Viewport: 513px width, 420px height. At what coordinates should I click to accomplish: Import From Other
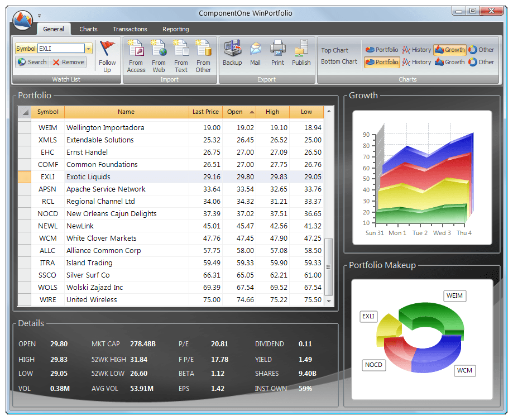tap(203, 56)
